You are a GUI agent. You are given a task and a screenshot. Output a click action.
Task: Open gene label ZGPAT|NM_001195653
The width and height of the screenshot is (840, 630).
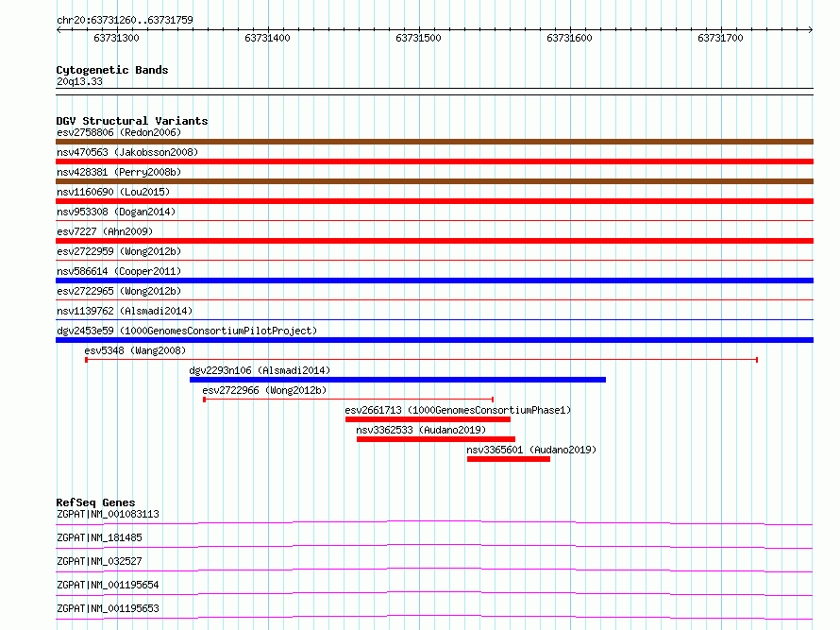(108, 608)
